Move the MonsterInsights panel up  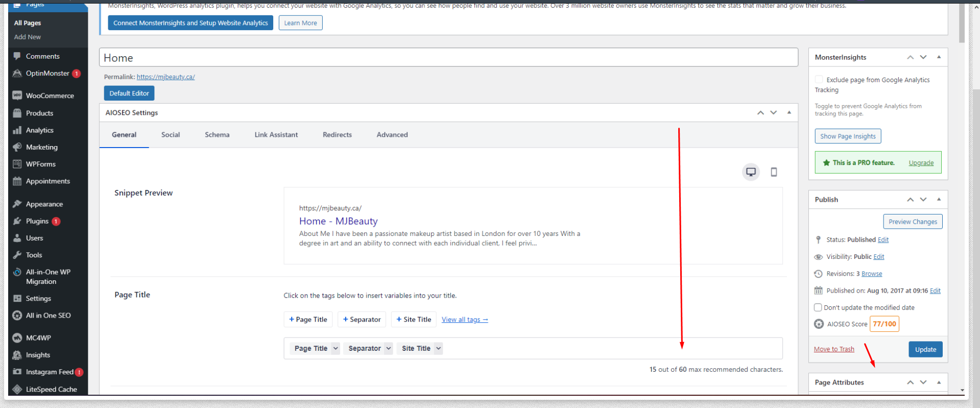[910, 57]
